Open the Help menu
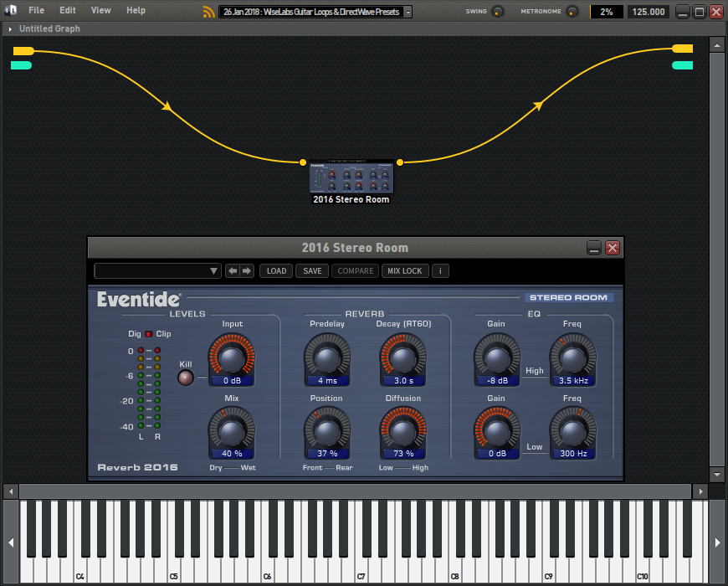The height and width of the screenshot is (586, 728). click(x=136, y=10)
